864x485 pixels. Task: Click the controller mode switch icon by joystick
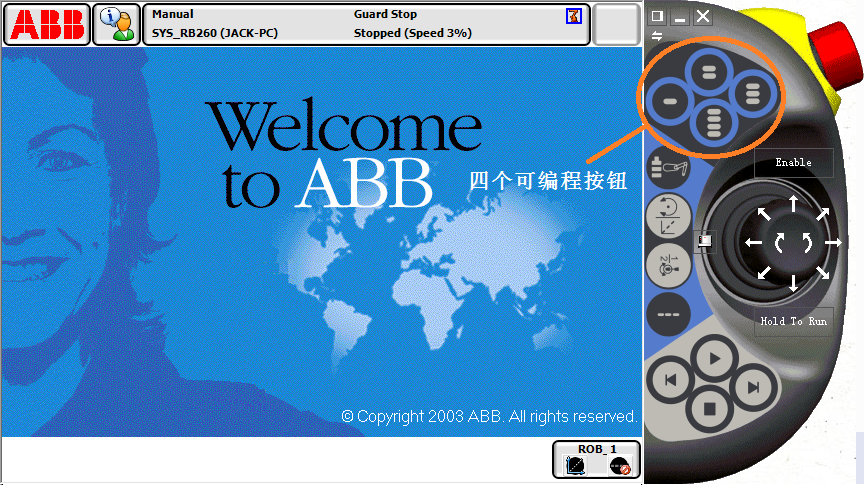[x=705, y=241]
